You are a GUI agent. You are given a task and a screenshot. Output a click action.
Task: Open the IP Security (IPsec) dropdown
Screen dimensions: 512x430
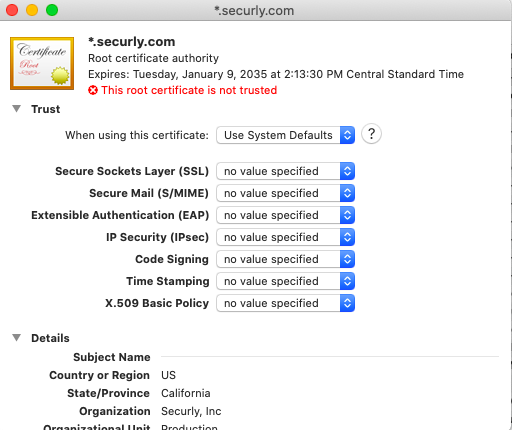[285, 237]
